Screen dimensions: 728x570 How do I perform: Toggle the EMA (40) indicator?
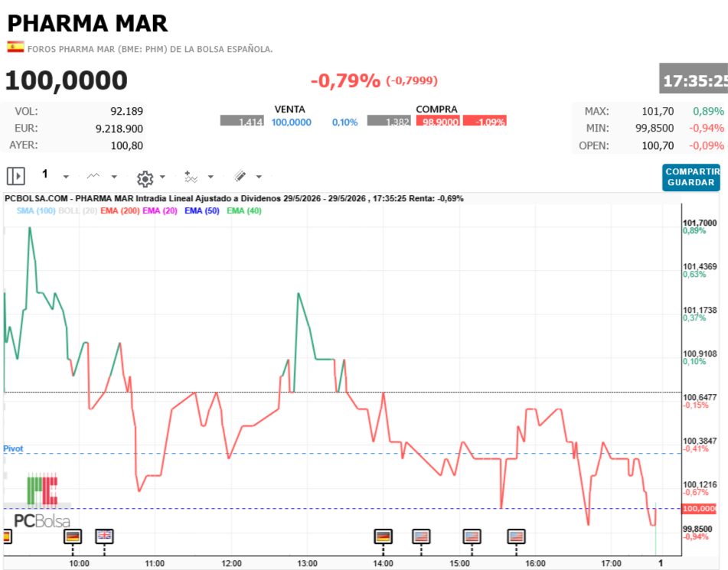tap(244, 210)
